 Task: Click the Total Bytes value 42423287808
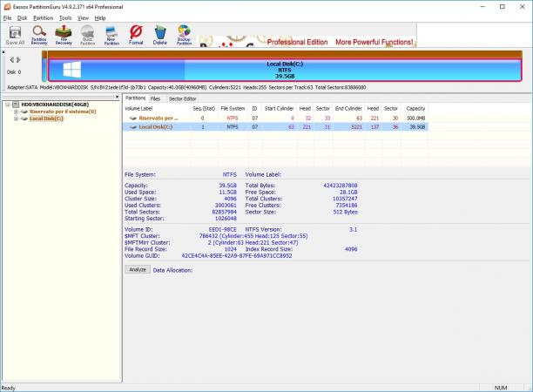(x=341, y=186)
